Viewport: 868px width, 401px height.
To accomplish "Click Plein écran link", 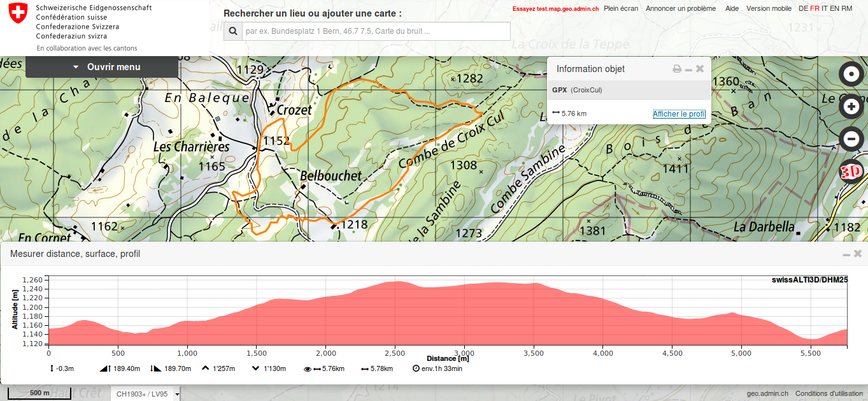I will (621, 9).
